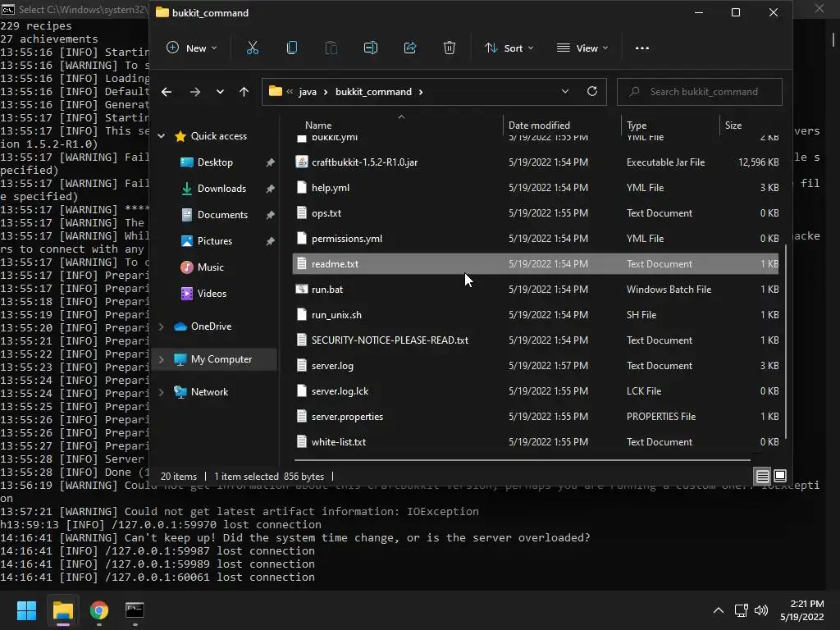Sort by the Size column header
The height and width of the screenshot is (630, 840).
point(733,126)
